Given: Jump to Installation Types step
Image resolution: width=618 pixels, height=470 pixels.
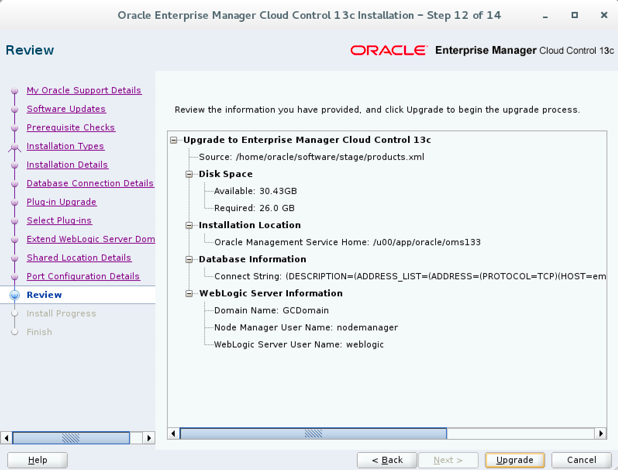Looking at the screenshot, I should (x=65, y=146).
